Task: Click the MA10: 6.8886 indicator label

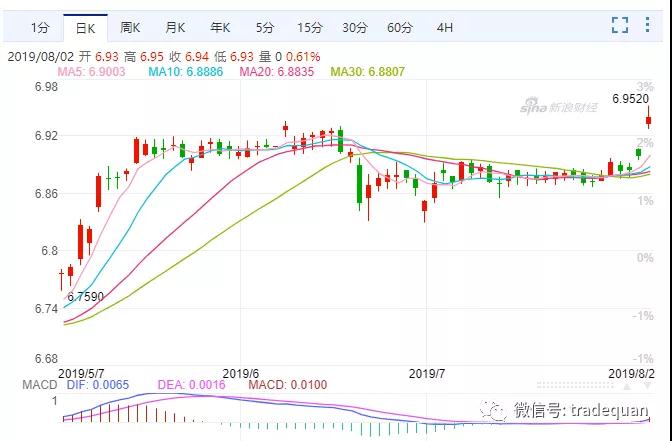Action: pos(186,72)
